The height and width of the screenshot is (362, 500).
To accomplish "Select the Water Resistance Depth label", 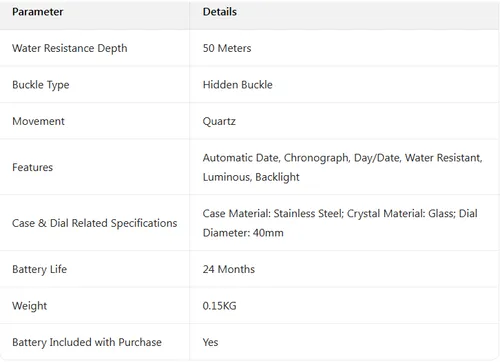I will coord(70,48).
